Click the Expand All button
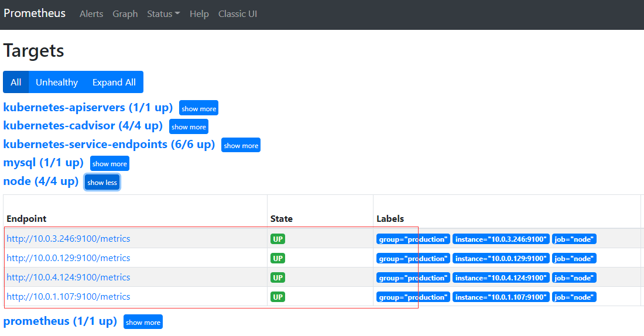Screen dimensions: 644x336 point(114,82)
